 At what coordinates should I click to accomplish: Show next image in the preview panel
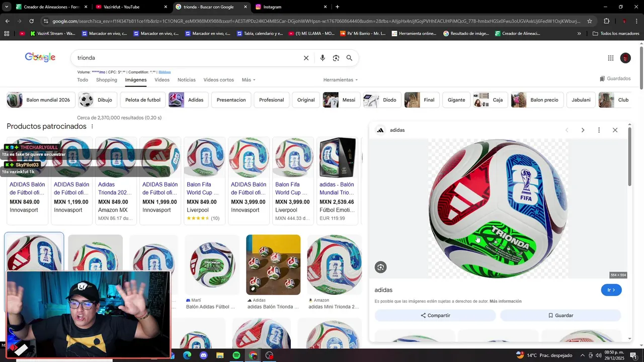(x=583, y=130)
